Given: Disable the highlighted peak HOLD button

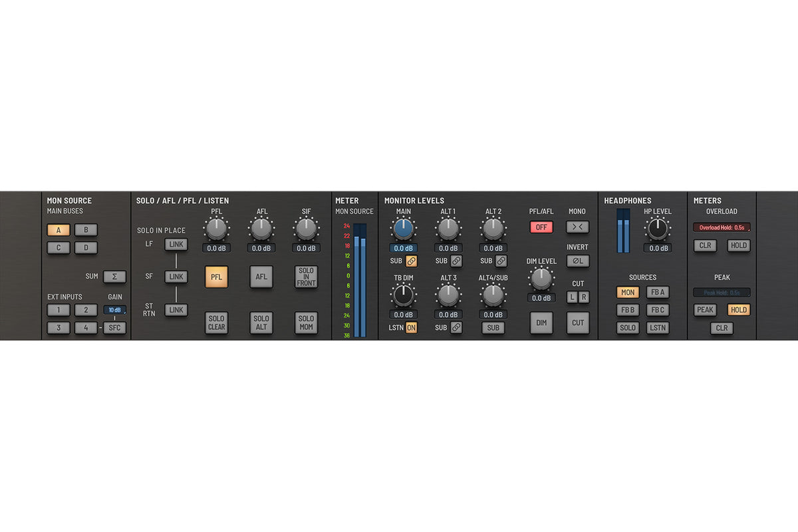Looking at the screenshot, I should click(738, 310).
